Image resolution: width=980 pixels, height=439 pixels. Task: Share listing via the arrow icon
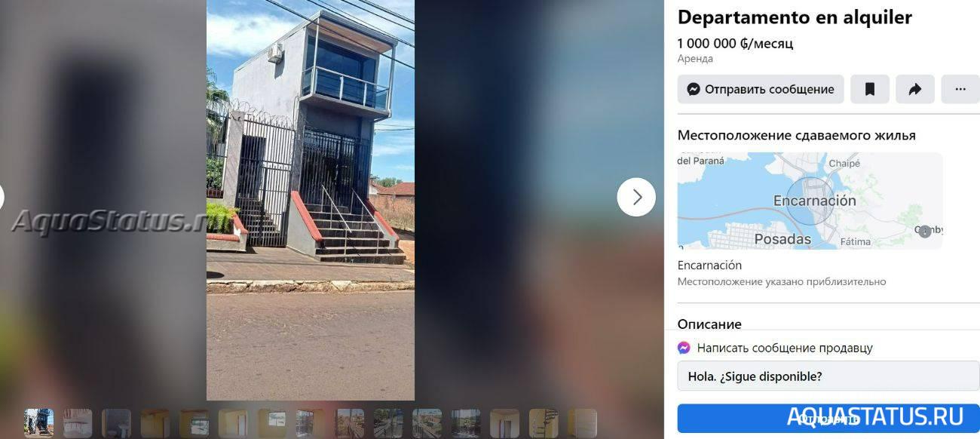(x=915, y=89)
